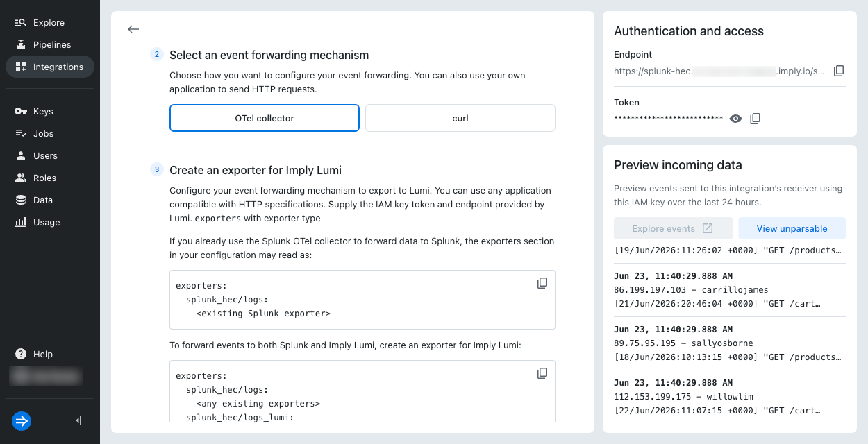Copy the existing Splunk exporter code block
The height and width of the screenshot is (444, 868).
[542, 283]
